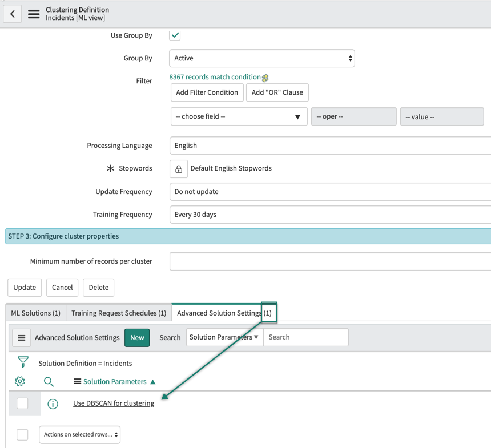Viewport: 491px width, 448px height.
Task: Open the Group By Active dropdown
Action: click(262, 58)
